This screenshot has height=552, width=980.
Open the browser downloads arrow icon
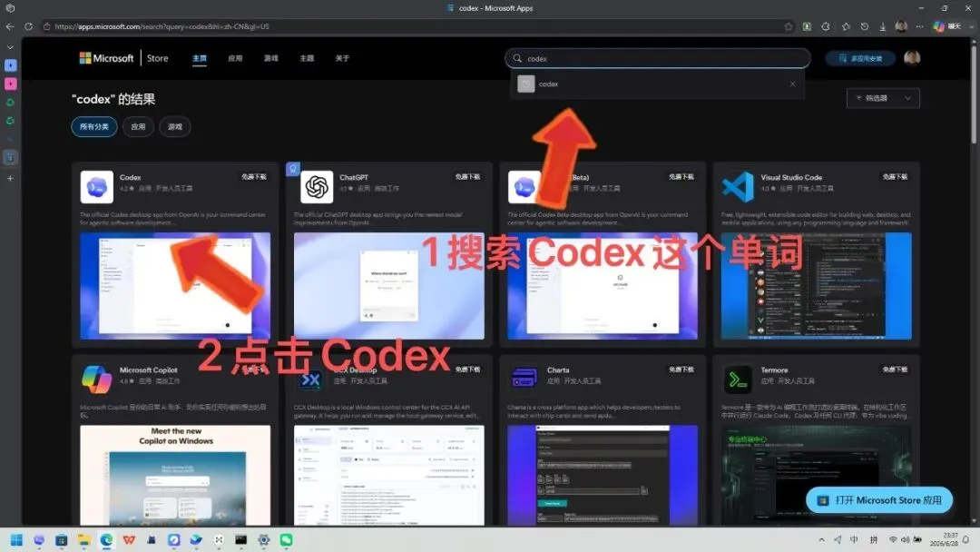click(x=883, y=26)
